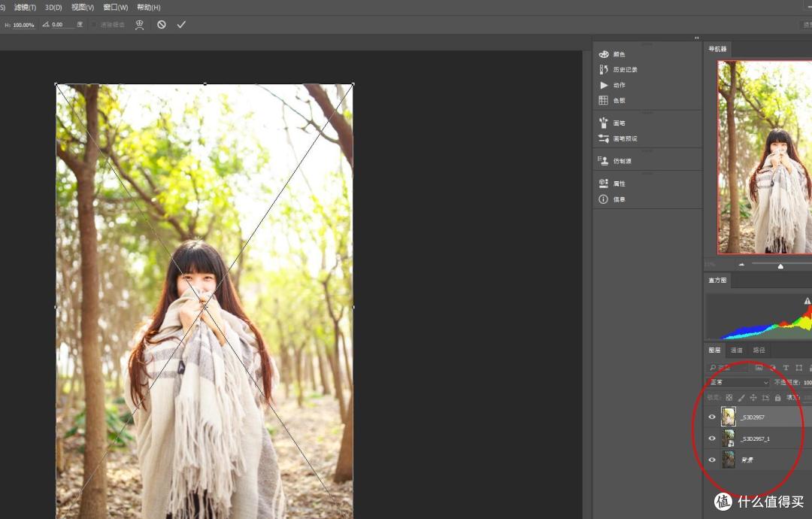Adjust the navigator zoom slider
812x519 pixels.
(x=780, y=266)
